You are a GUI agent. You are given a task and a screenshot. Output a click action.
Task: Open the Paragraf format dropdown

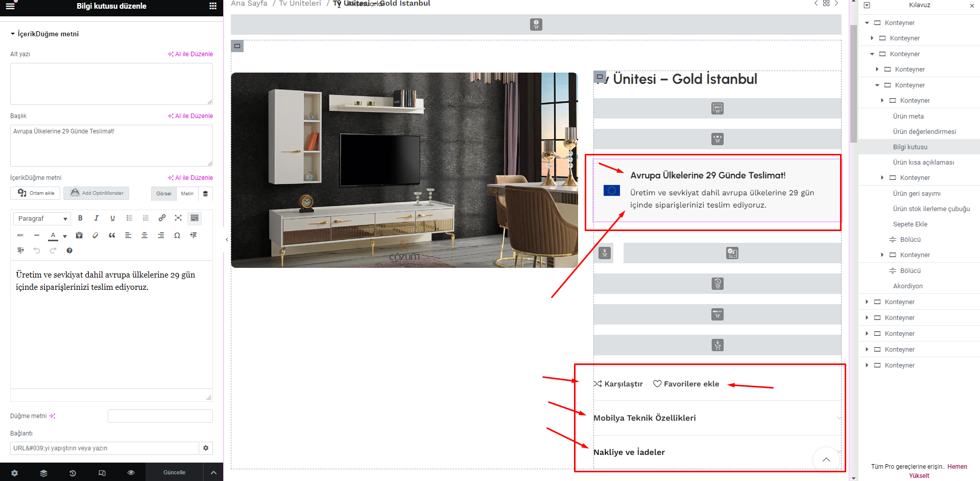tap(42, 218)
